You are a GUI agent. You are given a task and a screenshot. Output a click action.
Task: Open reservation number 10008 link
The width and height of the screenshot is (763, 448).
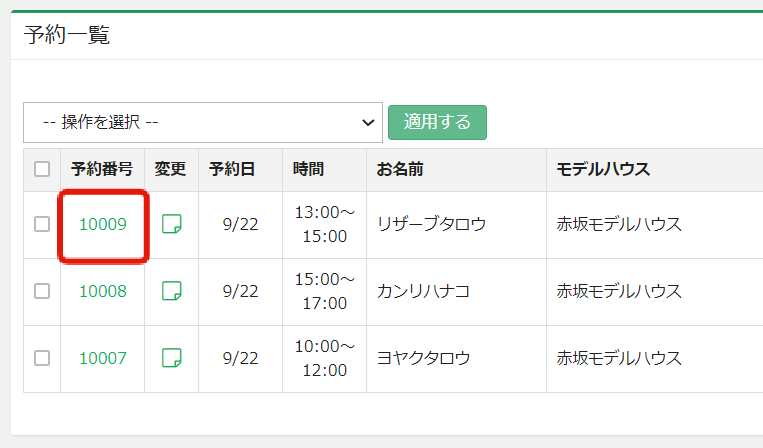tap(103, 291)
